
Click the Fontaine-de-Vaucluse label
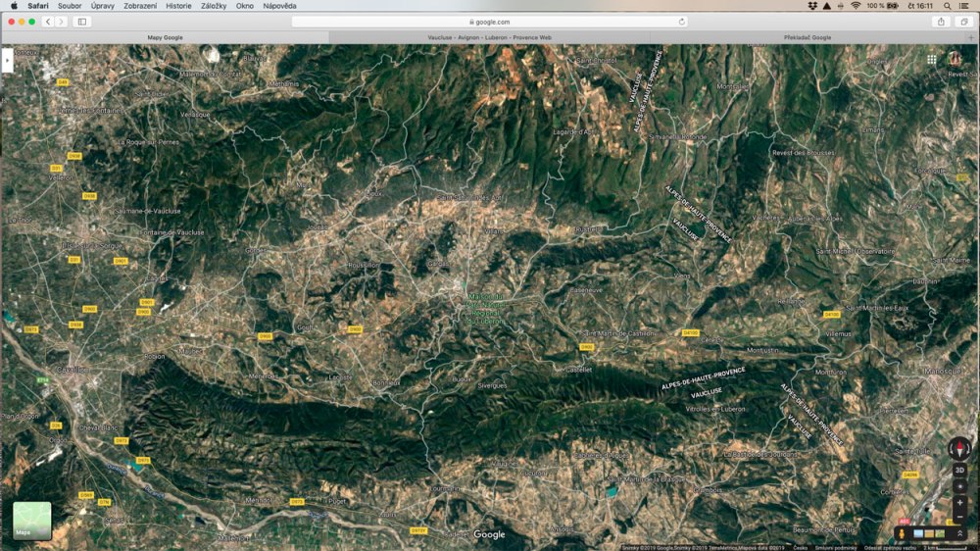pos(171,232)
